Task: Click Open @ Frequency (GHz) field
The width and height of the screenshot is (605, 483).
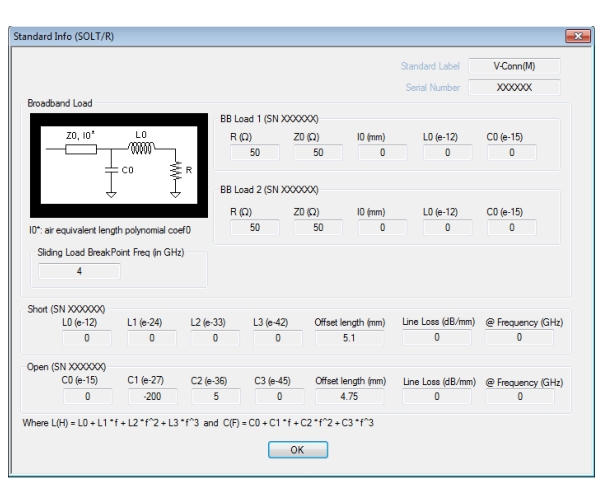Action: (x=520, y=396)
